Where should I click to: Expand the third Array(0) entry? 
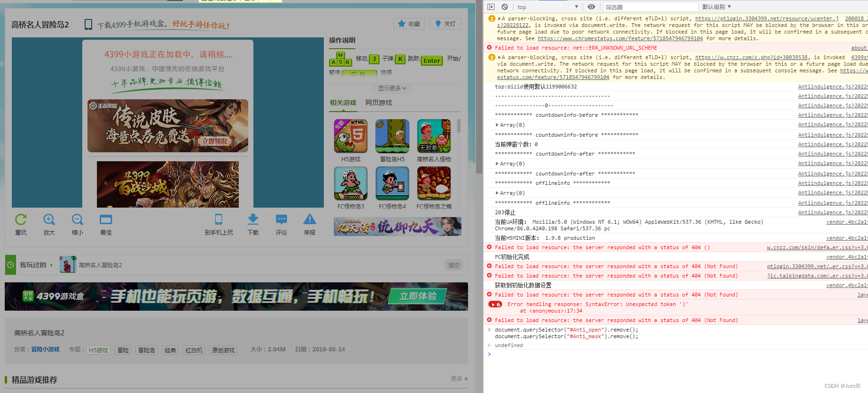pos(497,193)
